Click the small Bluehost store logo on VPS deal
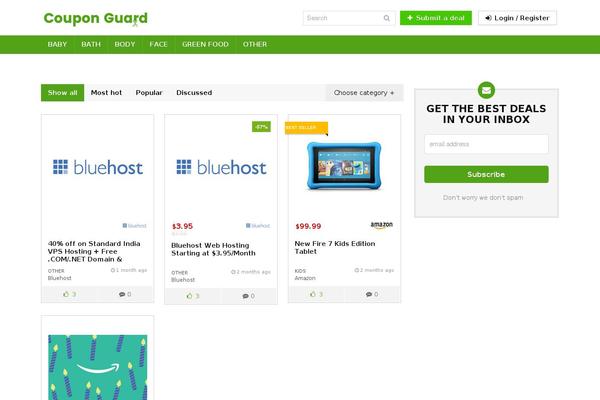Viewport: 600px width, 400px height. pyautogui.click(x=134, y=226)
